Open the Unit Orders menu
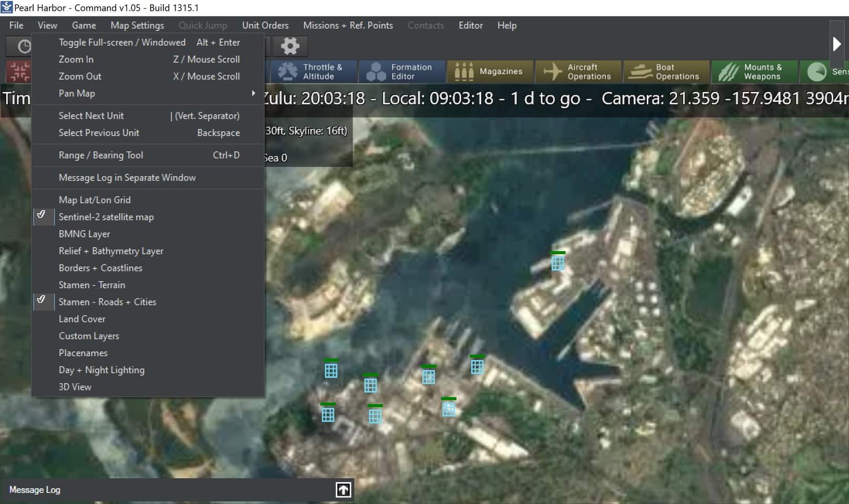The image size is (849, 504). coord(265,25)
